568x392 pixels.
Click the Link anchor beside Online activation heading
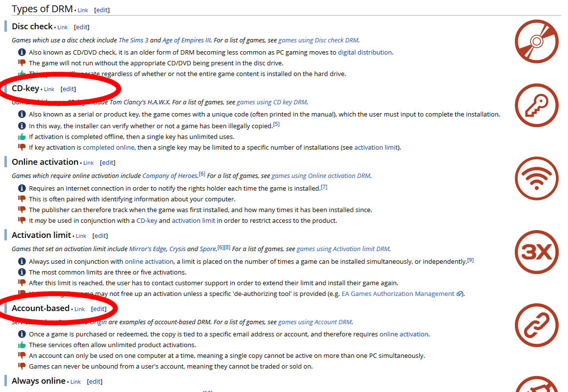click(88, 163)
